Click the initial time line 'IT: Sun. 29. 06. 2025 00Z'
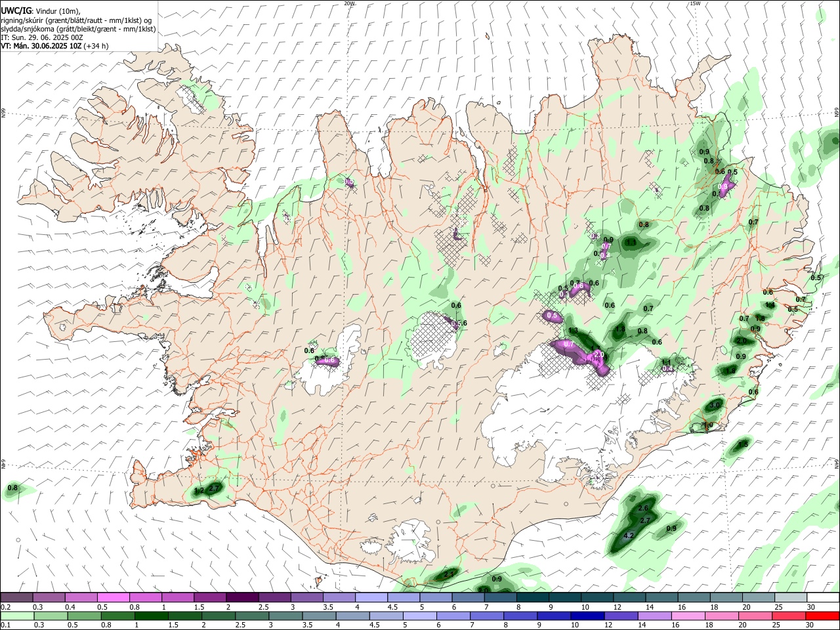Image resolution: width=840 pixels, height=630 pixels. point(42,37)
